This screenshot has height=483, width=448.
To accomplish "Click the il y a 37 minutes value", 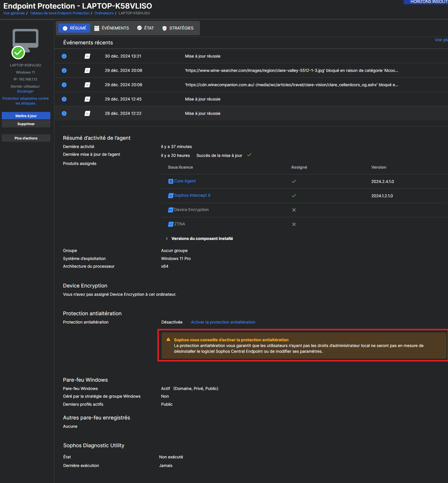I will click(176, 147).
